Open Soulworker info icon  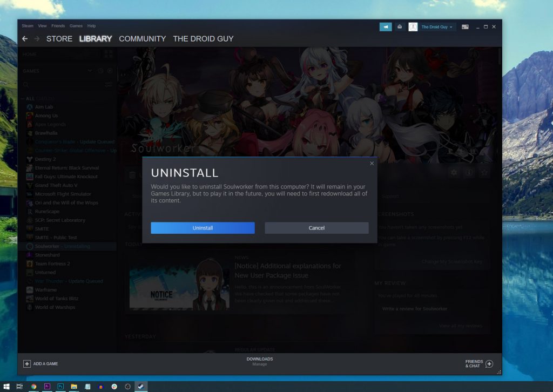coord(469,172)
